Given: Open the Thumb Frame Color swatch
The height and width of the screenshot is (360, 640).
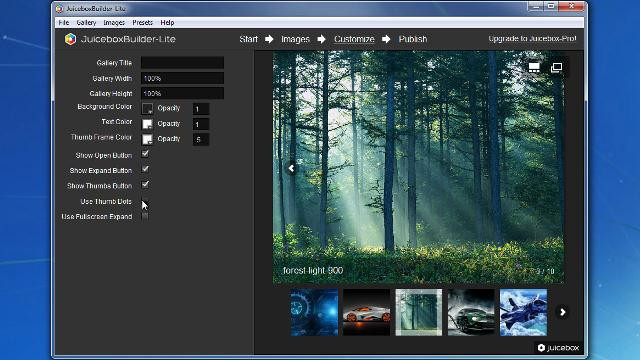Looking at the screenshot, I should point(147,139).
